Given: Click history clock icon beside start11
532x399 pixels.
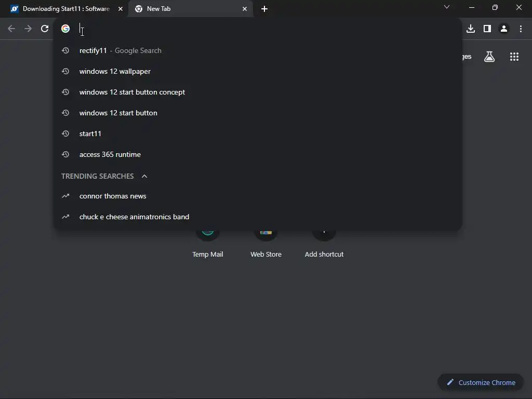Looking at the screenshot, I should coord(65,134).
